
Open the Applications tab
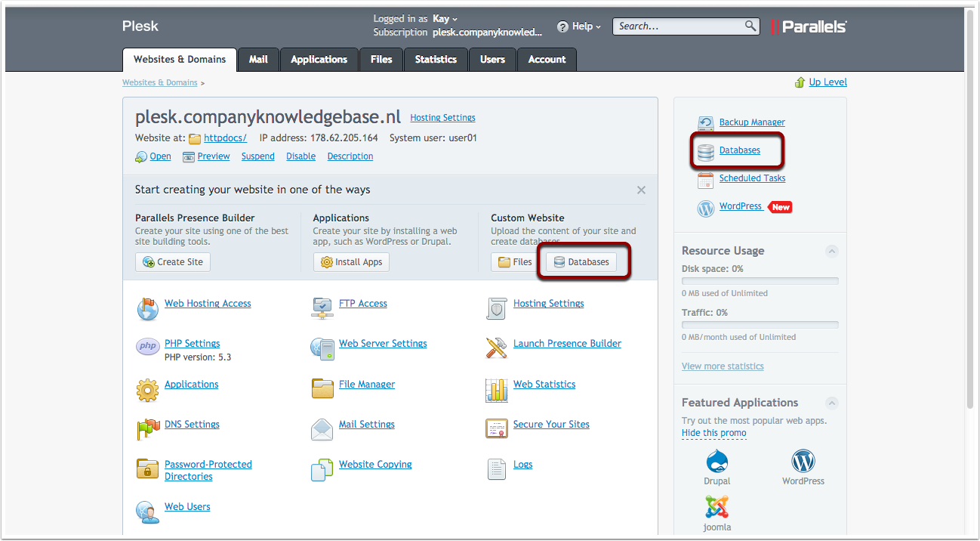click(x=319, y=60)
